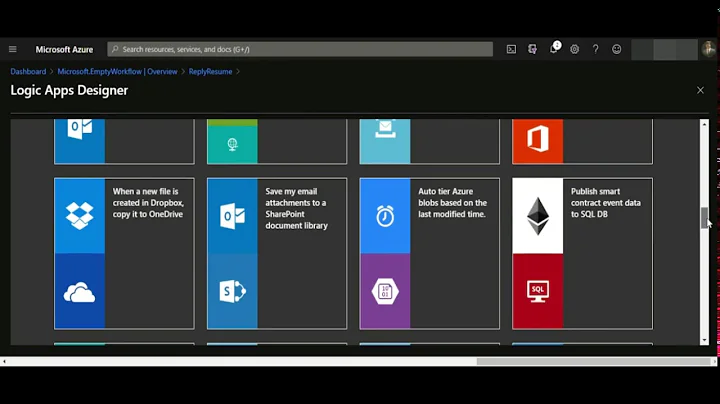Viewport: 720px width, 404px height.
Task: Click the Outlook icon in the SharePoint template
Action: [232, 216]
